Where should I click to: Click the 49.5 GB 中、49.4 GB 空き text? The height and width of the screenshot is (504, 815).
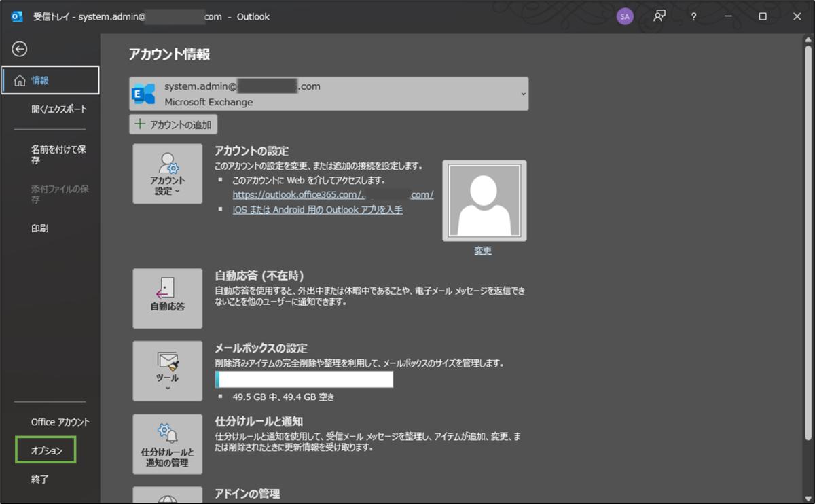click(x=283, y=397)
